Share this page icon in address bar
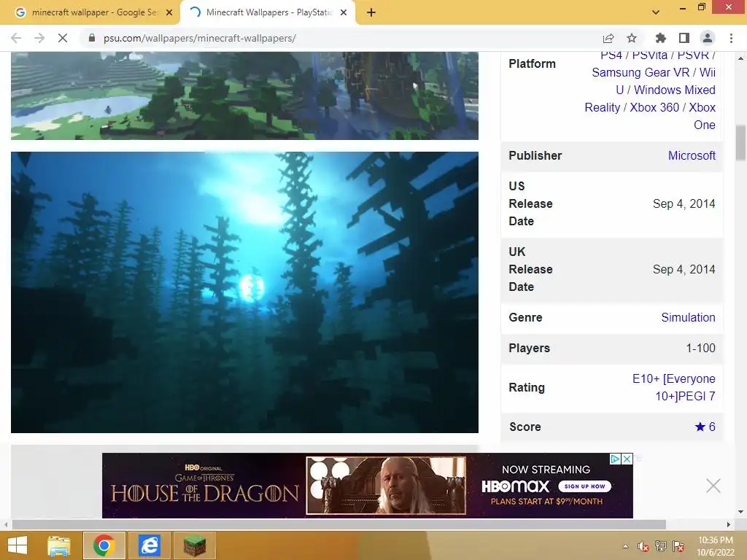This screenshot has width=747, height=560. [x=608, y=38]
